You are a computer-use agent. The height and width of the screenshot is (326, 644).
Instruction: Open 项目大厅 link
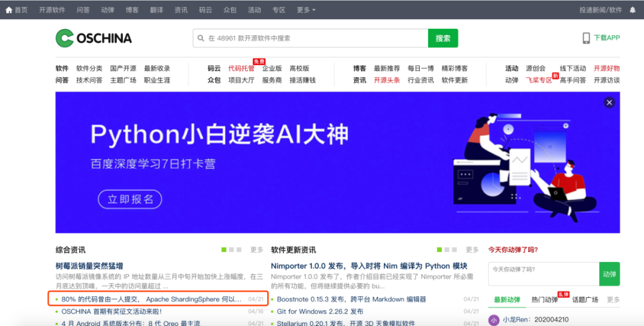pos(241,80)
